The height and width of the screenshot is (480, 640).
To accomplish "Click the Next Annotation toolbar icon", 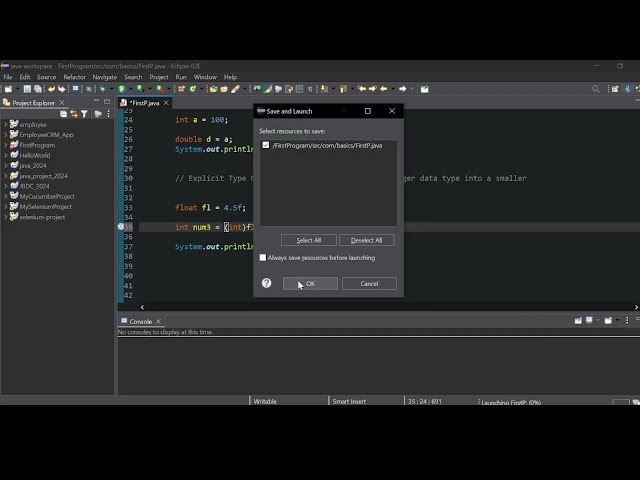I will (x=324, y=89).
